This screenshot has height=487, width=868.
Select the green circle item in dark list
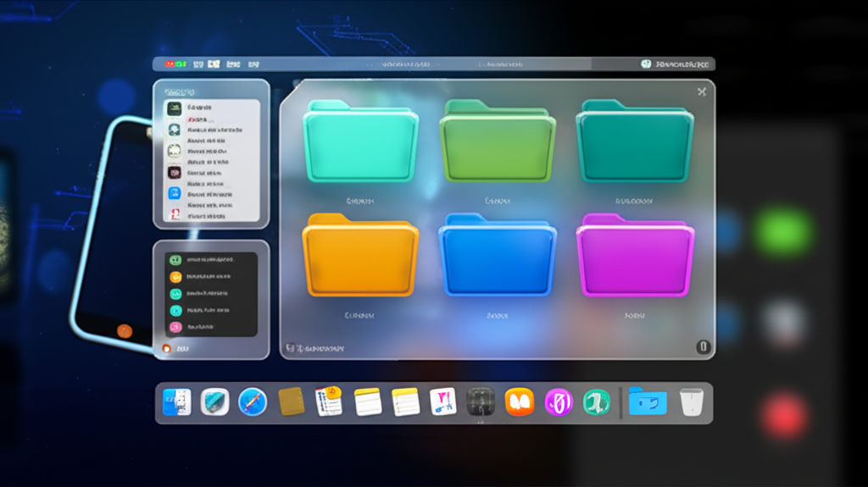[x=175, y=259]
